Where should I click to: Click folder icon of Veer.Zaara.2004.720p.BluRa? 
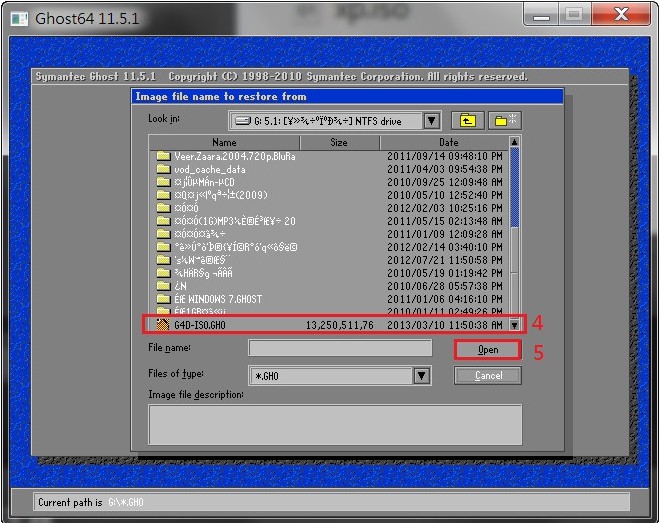(x=163, y=156)
